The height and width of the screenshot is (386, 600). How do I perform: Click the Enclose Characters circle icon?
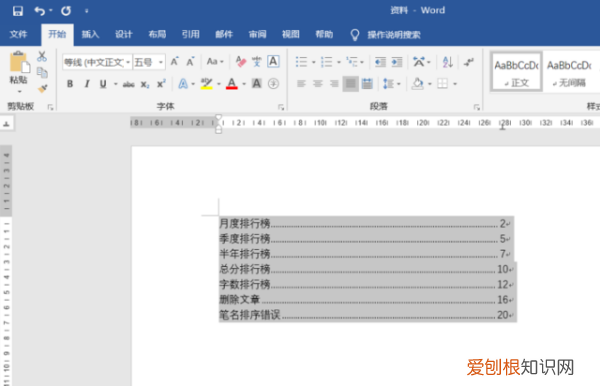tap(273, 83)
